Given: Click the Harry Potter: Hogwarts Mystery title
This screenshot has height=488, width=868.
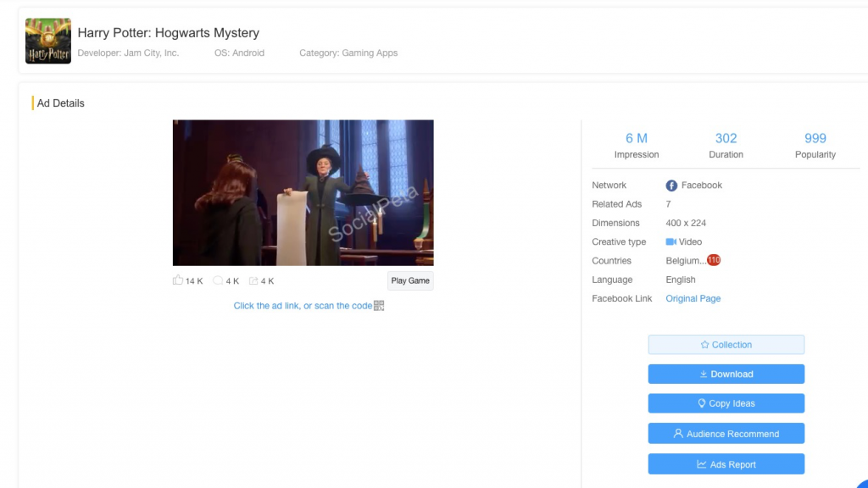Looking at the screenshot, I should pyautogui.click(x=169, y=33).
